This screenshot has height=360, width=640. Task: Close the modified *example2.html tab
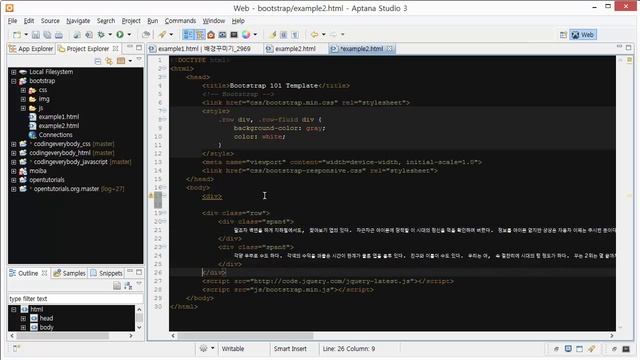tap(390, 49)
